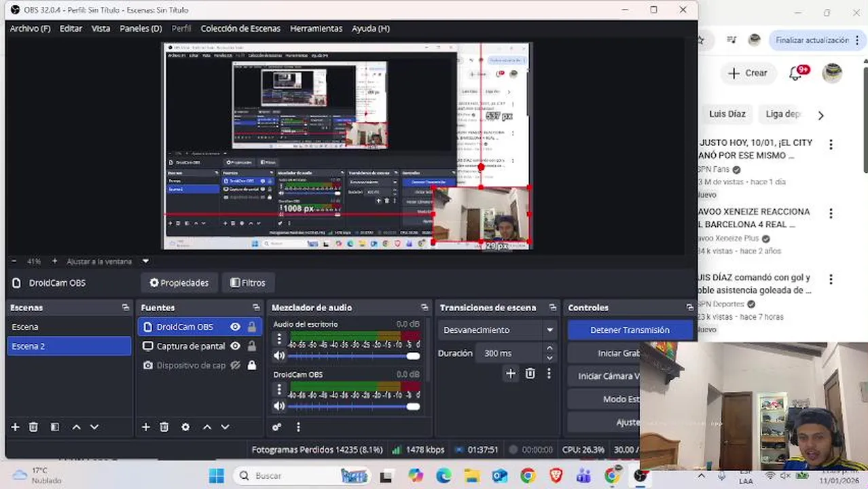This screenshot has width=868, height=489.
Task: Zoom in the preview with plus icon
Action: [x=54, y=261]
